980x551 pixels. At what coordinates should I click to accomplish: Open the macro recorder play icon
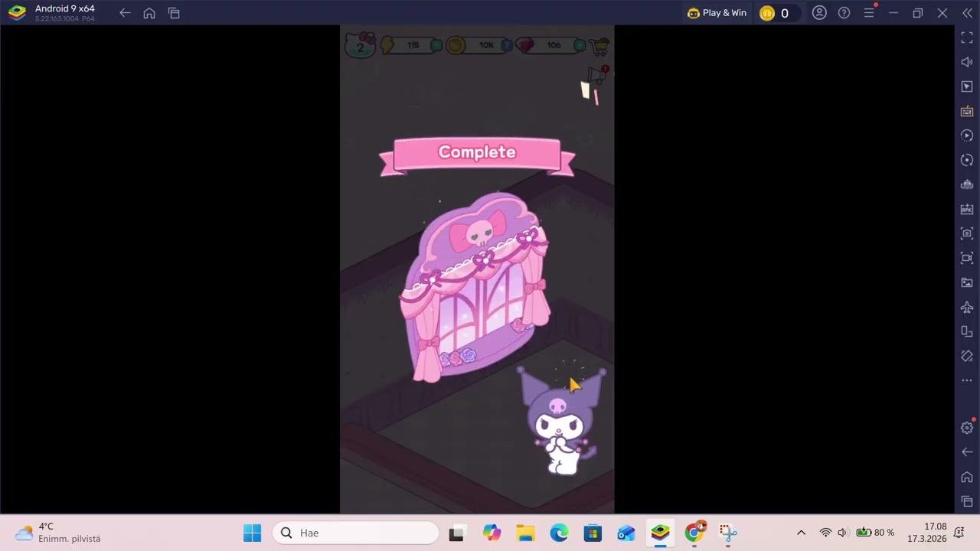click(x=967, y=135)
